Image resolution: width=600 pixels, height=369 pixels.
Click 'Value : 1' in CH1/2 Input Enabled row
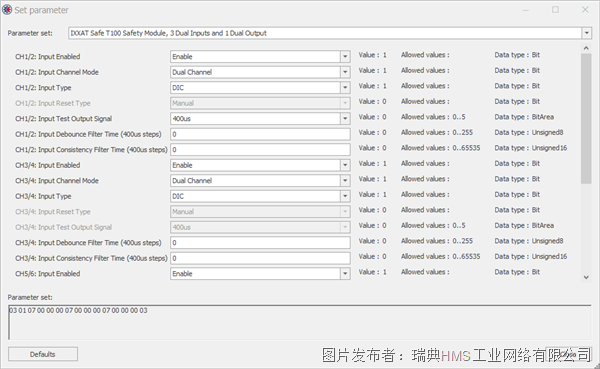point(372,55)
